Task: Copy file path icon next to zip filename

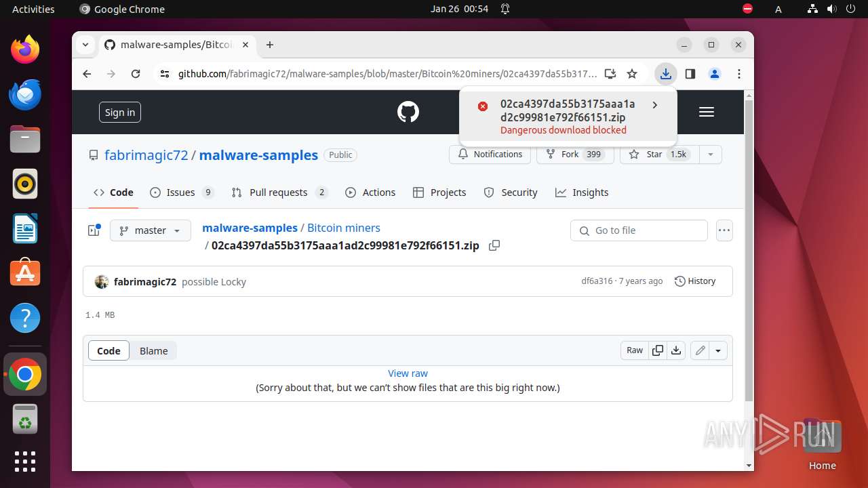Action: click(x=494, y=245)
